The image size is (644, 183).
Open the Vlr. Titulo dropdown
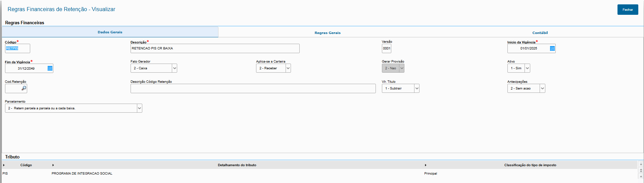click(x=416, y=88)
